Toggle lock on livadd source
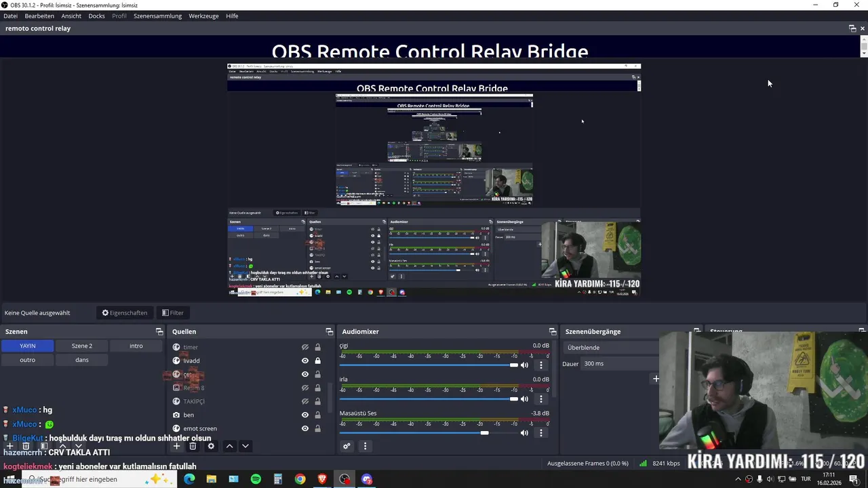 (x=317, y=361)
